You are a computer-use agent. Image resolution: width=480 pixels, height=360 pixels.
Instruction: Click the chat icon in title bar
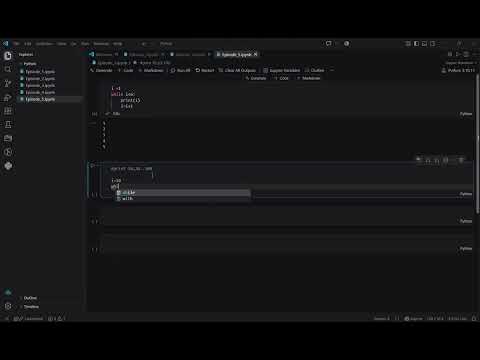pos(329,44)
